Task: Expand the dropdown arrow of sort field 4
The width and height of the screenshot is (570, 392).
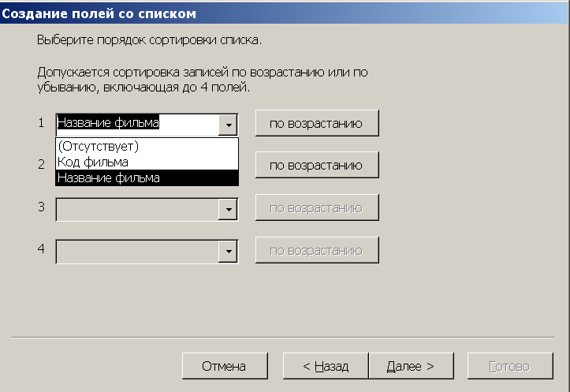Action: (228, 252)
